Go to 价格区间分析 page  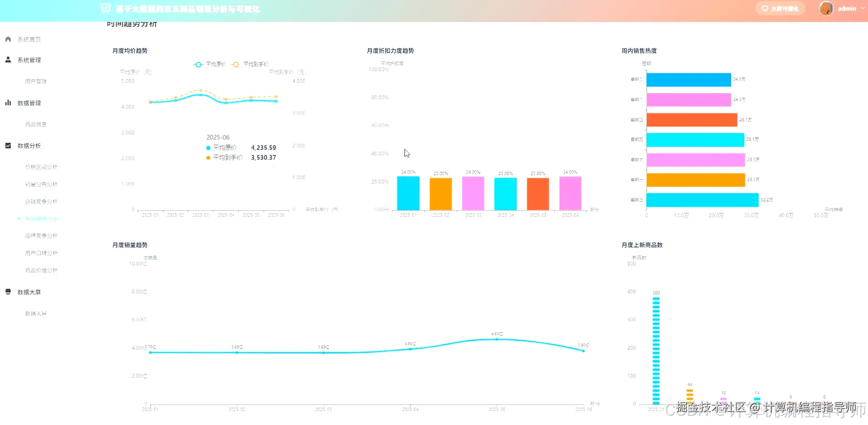point(41,167)
